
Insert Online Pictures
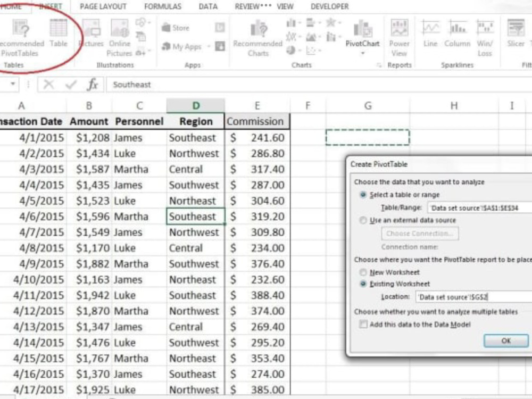pos(119,38)
